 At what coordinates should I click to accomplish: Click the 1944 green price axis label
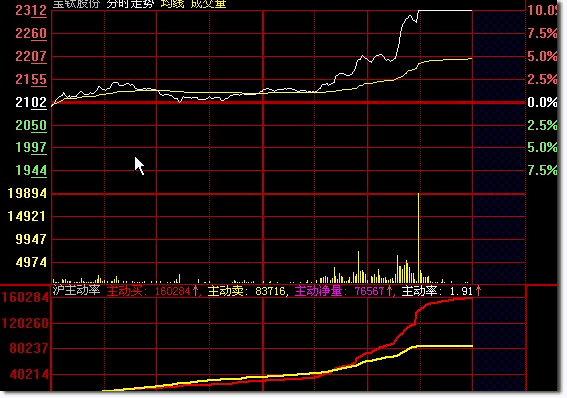pos(31,170)
